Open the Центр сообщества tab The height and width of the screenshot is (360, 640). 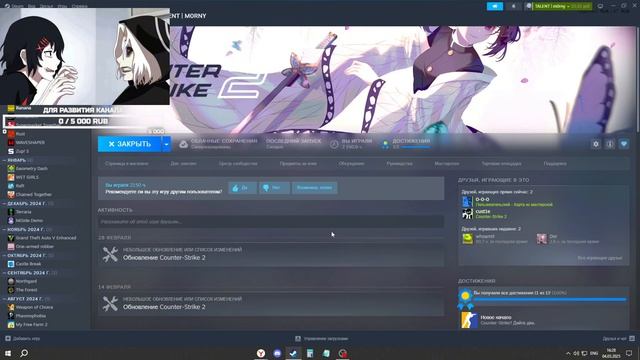(238, 164)
